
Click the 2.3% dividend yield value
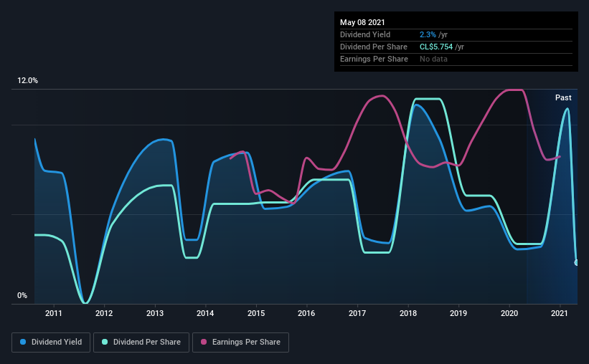pyautogui.click(x=428, y=34)
